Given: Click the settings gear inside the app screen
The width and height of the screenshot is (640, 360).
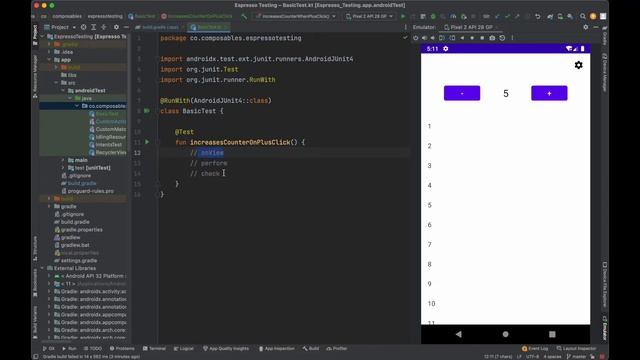Looking at the screenshot, I should [578, 65].
